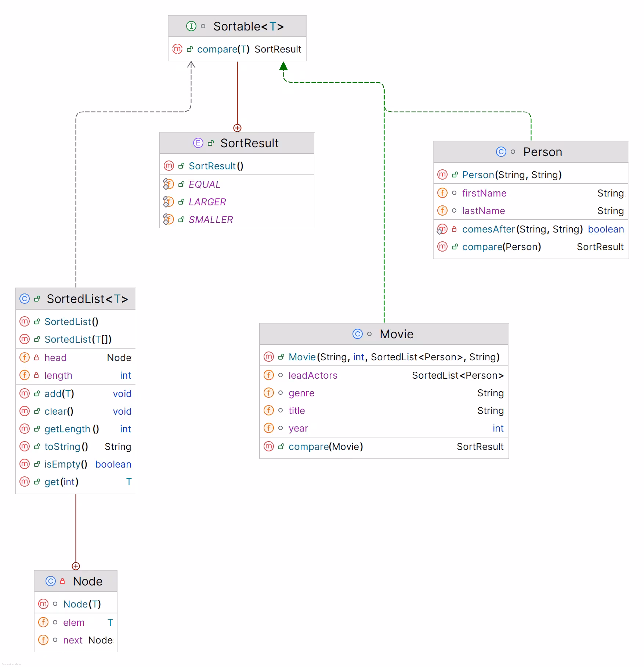The height and width of the screenshot is (667, 644).
Task: Click the field icon beside lastName
Action: [442, 210]
